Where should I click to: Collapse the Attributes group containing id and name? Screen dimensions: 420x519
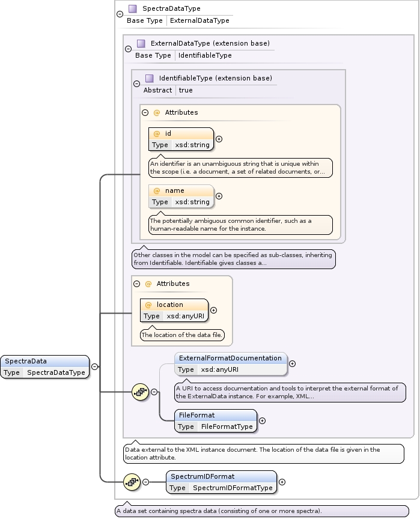(145, 112)
